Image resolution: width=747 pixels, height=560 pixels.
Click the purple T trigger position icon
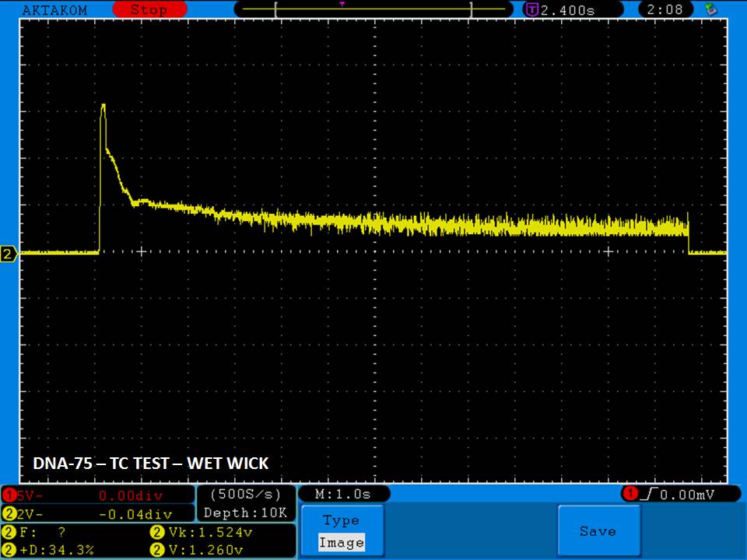pos(532,10)
